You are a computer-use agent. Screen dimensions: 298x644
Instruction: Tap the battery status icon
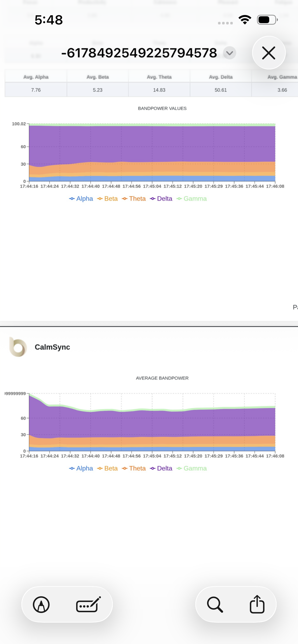pos(267,20)
